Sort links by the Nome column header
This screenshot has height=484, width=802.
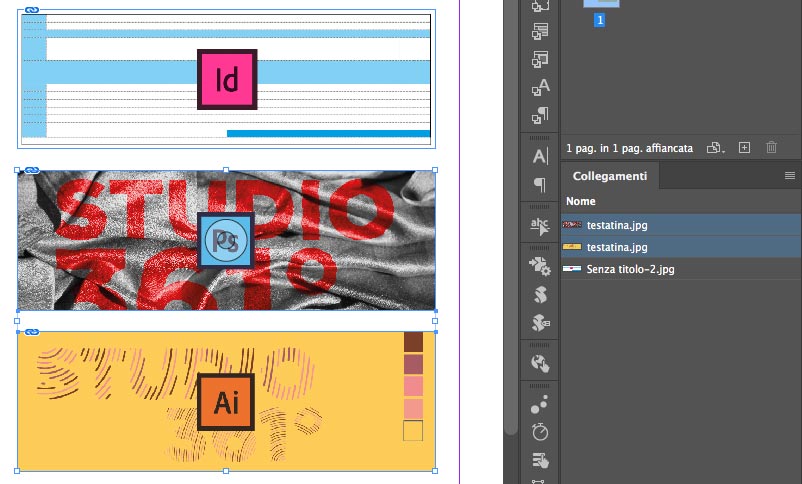[x=581, y=201]
